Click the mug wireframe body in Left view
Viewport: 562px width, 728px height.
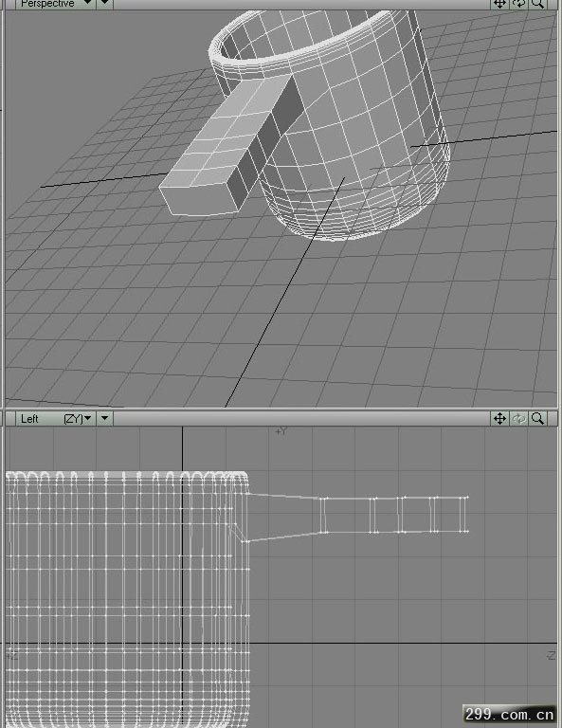[126, 599]
